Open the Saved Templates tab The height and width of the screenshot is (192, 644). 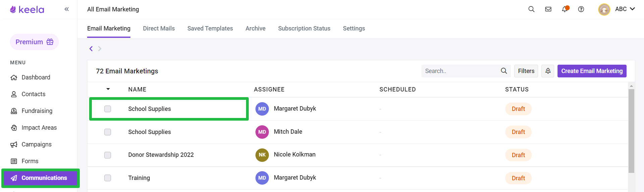(210, 28)
